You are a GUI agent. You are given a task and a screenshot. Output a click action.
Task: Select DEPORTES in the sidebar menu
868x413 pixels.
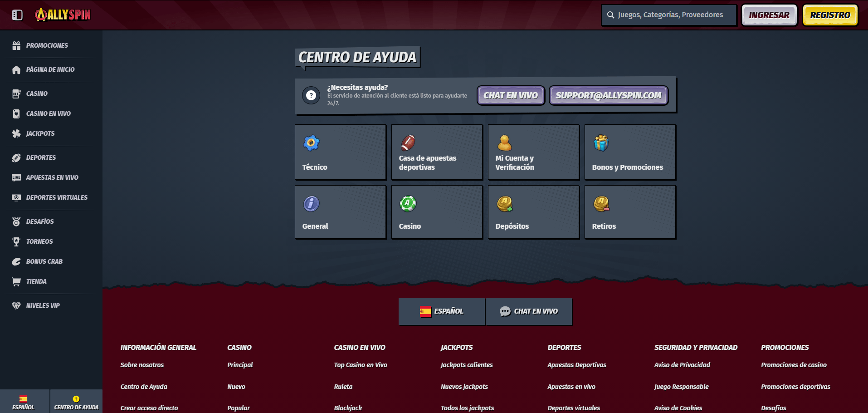click(x=41, y=157)
